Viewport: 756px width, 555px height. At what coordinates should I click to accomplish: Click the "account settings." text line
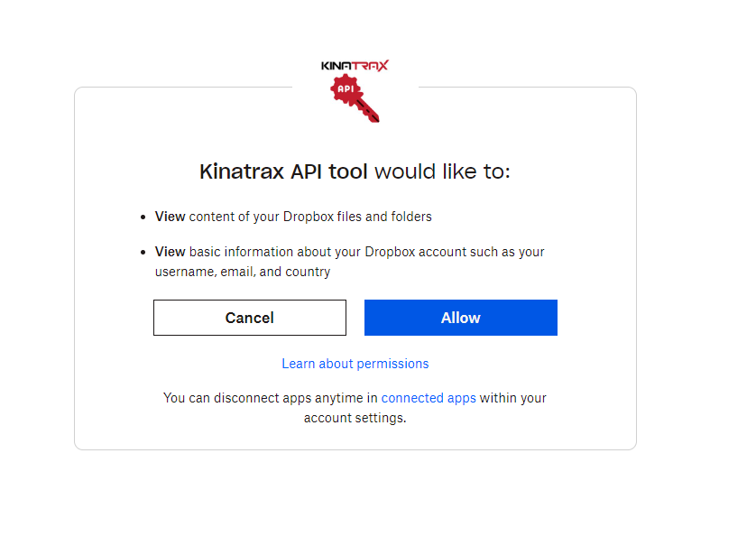[355, 418]
